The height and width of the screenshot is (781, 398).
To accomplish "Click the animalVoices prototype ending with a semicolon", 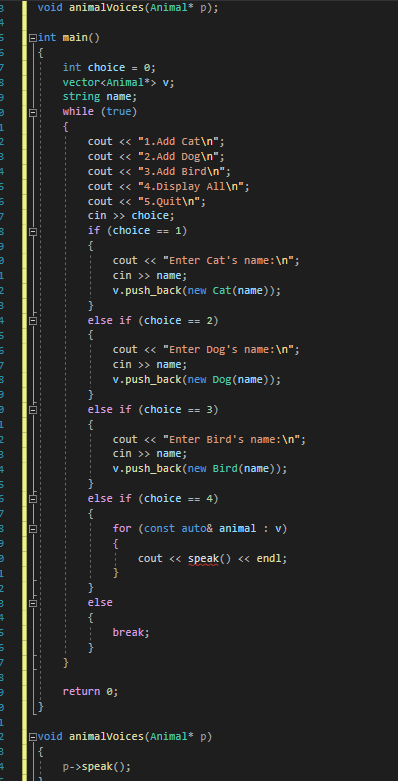I will pos(128,8).
